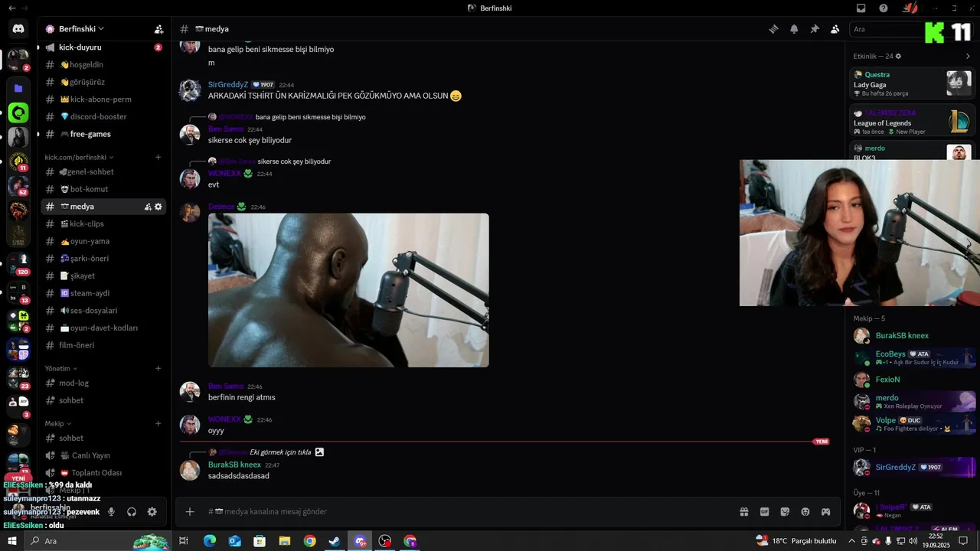Open the bot-komut channel

pos(103,189)
